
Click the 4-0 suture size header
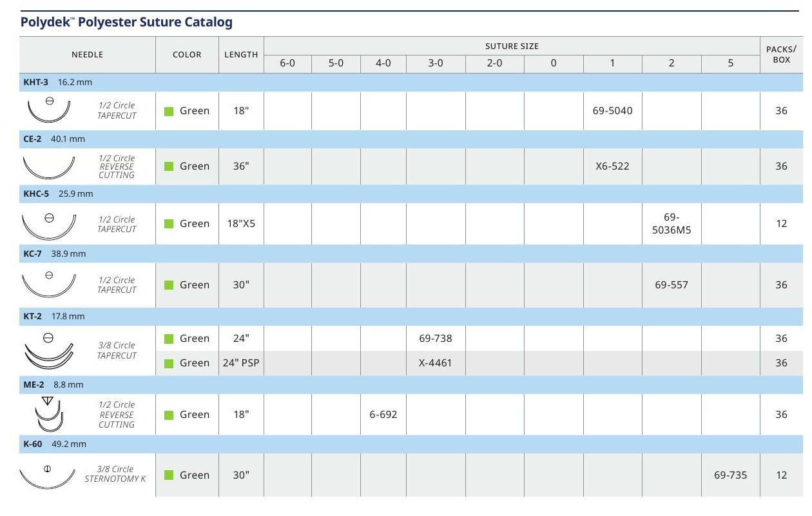point(383,64)
